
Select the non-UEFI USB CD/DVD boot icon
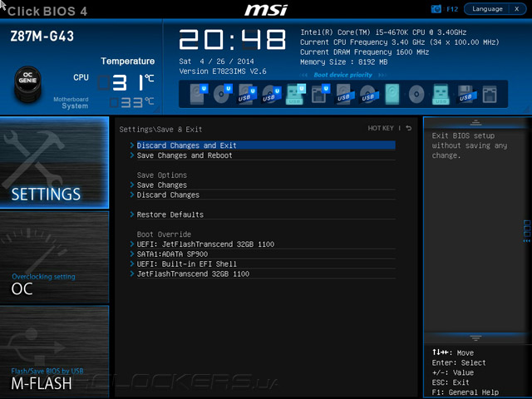pos(369,94)
